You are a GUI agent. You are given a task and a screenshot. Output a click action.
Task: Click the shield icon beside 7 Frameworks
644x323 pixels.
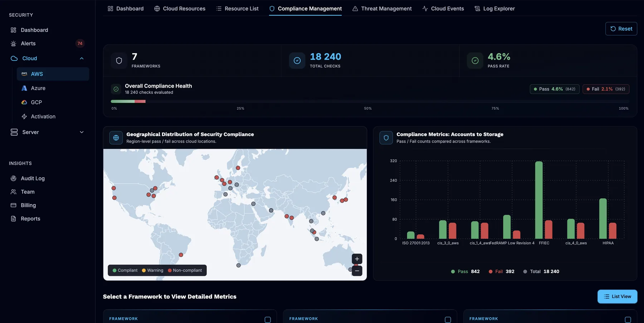click(119, 61)
